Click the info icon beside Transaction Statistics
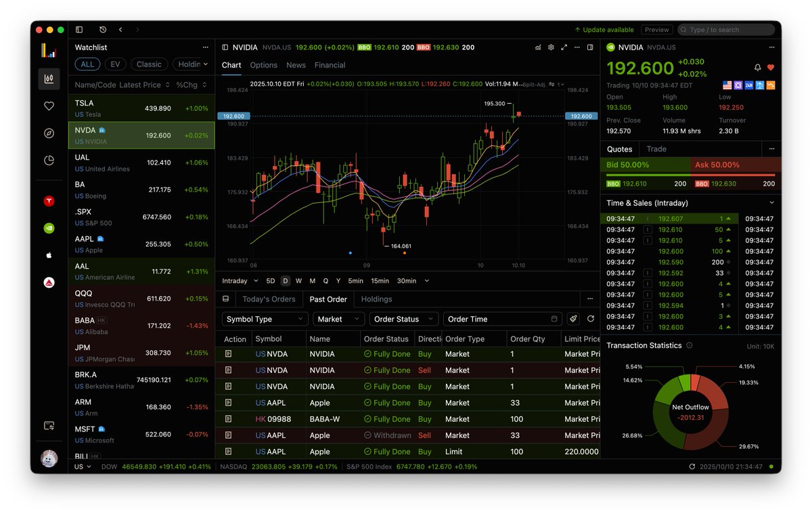The image size is (812, 514). click(x=690, y=345)
